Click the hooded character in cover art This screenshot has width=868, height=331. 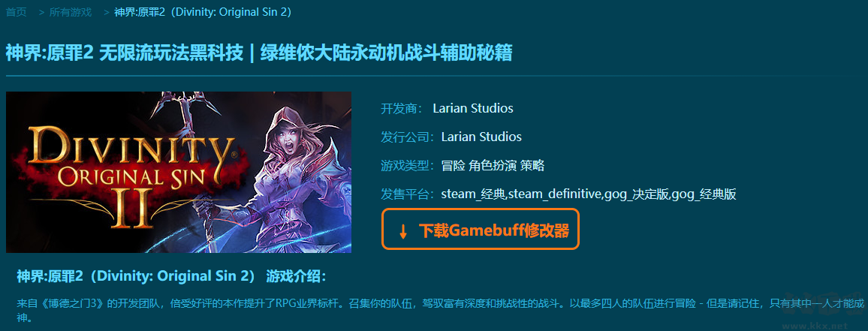click(x=299, y=173)
